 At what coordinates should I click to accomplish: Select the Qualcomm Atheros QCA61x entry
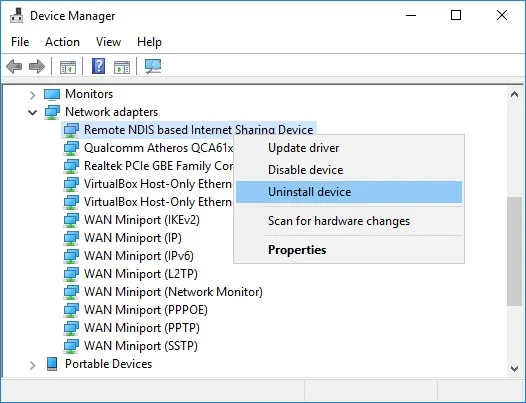[158, 148]
